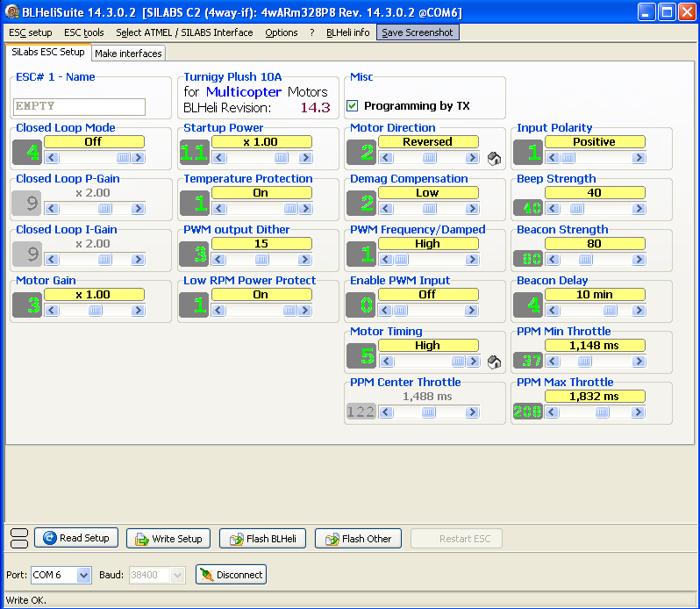Viewport: 700px width, 609px height.
Task: Click the Beacon Delay slider thumb
Action: click(x=611, y=311)
